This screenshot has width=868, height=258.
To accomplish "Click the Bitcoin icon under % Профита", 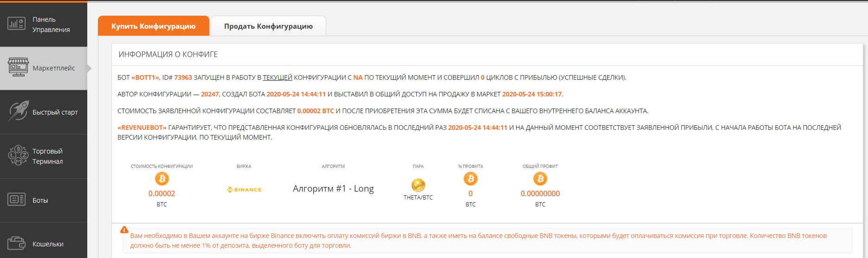I will [470, 179].
